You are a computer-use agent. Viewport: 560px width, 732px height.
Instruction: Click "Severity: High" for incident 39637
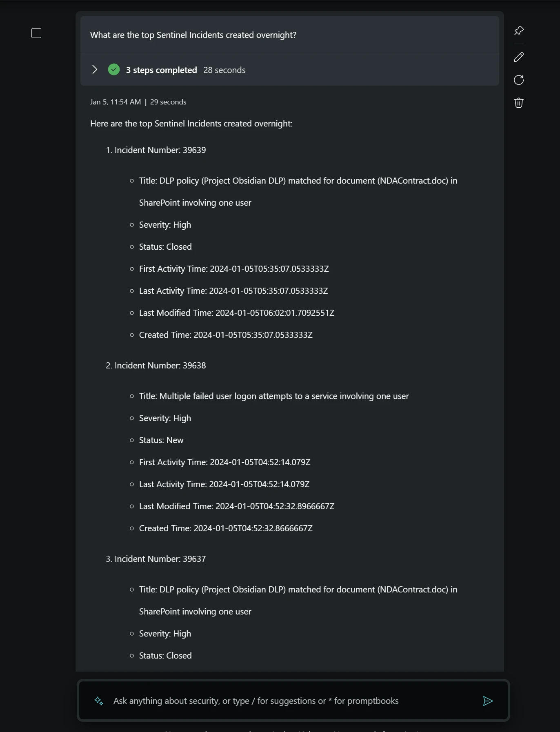(164, 634)
